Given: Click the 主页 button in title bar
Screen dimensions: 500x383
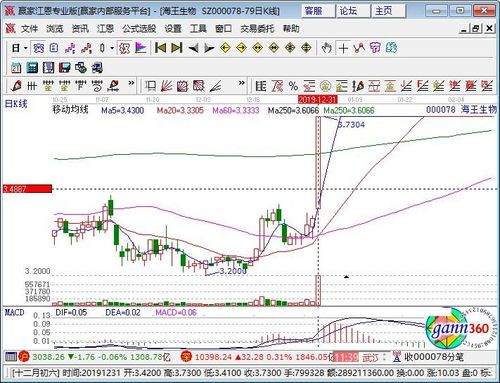Looking at the screenshot, I should (388, 11).
